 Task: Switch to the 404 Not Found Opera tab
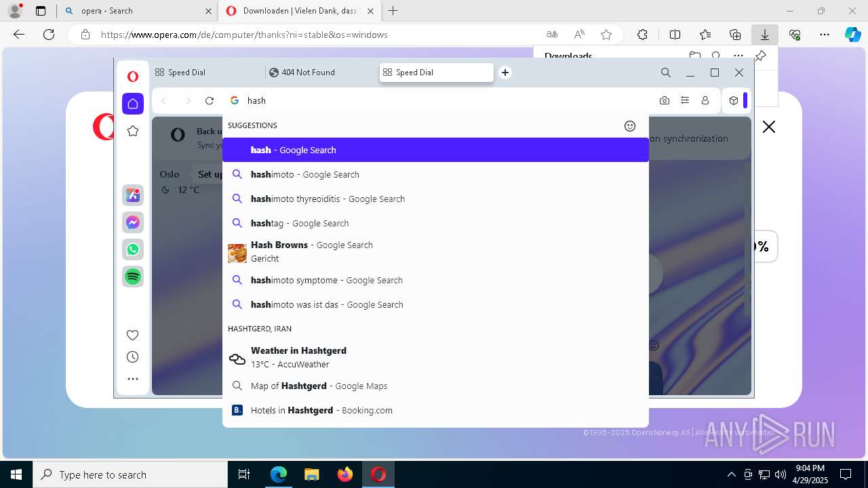click(321, 73)
